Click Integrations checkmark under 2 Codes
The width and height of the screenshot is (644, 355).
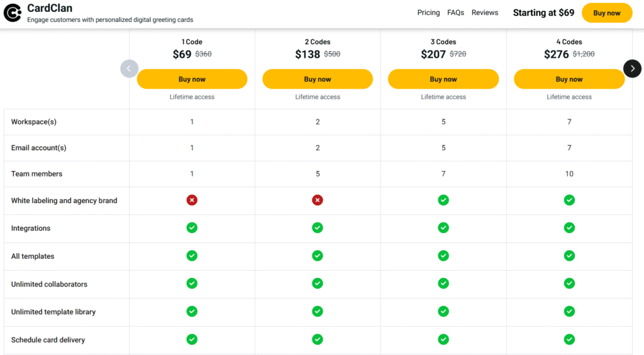[318, 228]
